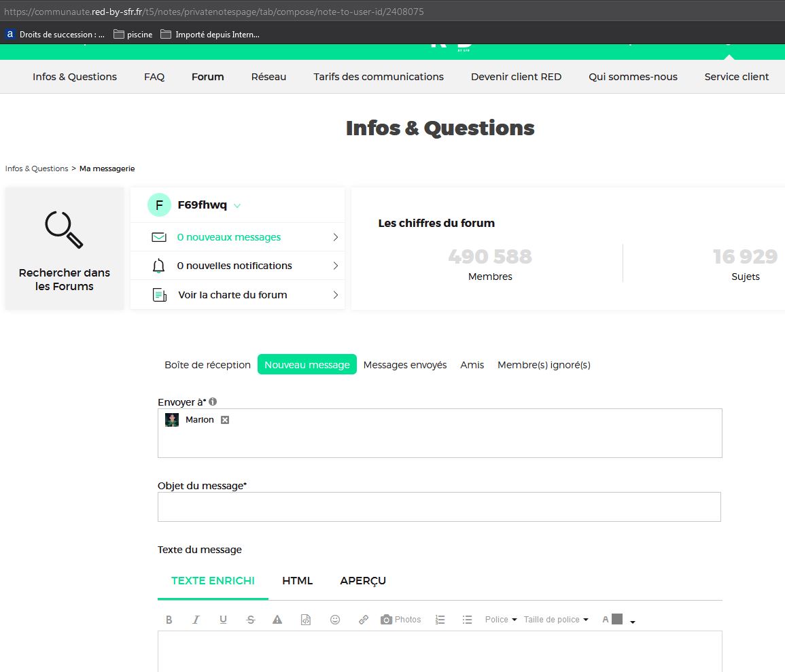Click the Objet du message field
Screen dimensions: 785x672
[x=439, y=507]
